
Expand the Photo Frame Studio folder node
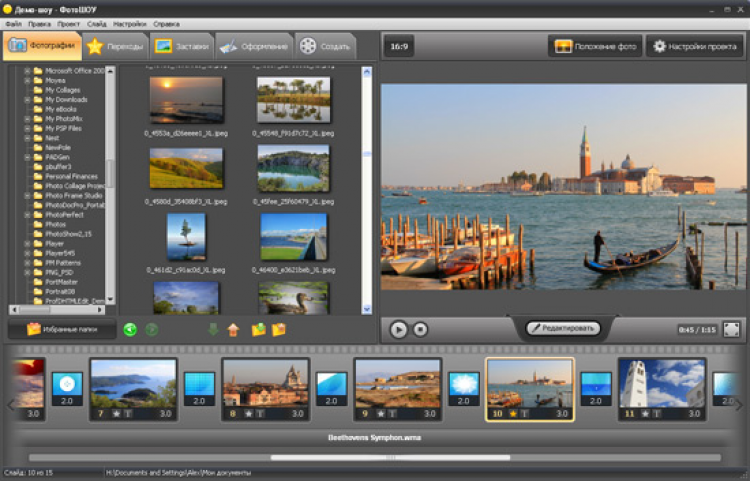click(27, 196)
